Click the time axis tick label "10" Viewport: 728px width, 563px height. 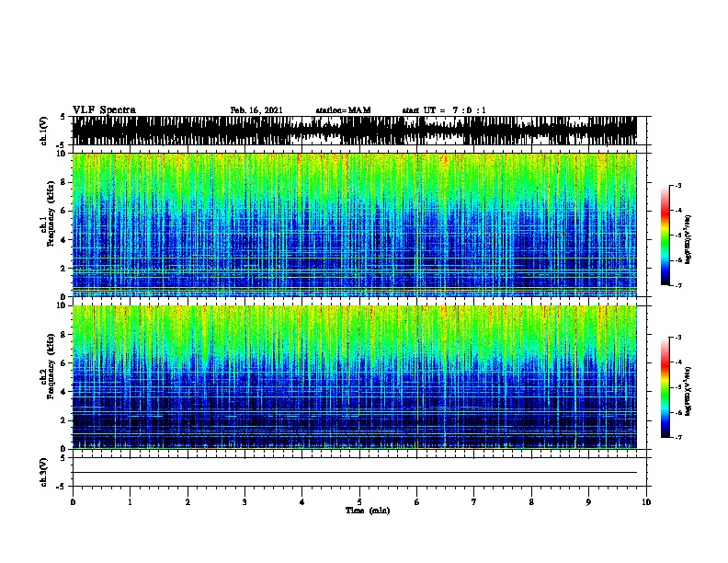click(646, 502)
